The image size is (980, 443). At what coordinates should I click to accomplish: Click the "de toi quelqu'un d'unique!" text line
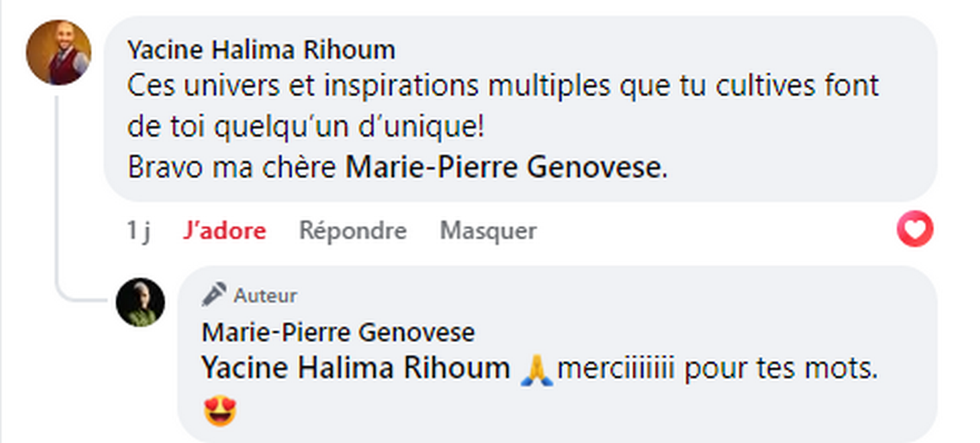pos(305,128)
